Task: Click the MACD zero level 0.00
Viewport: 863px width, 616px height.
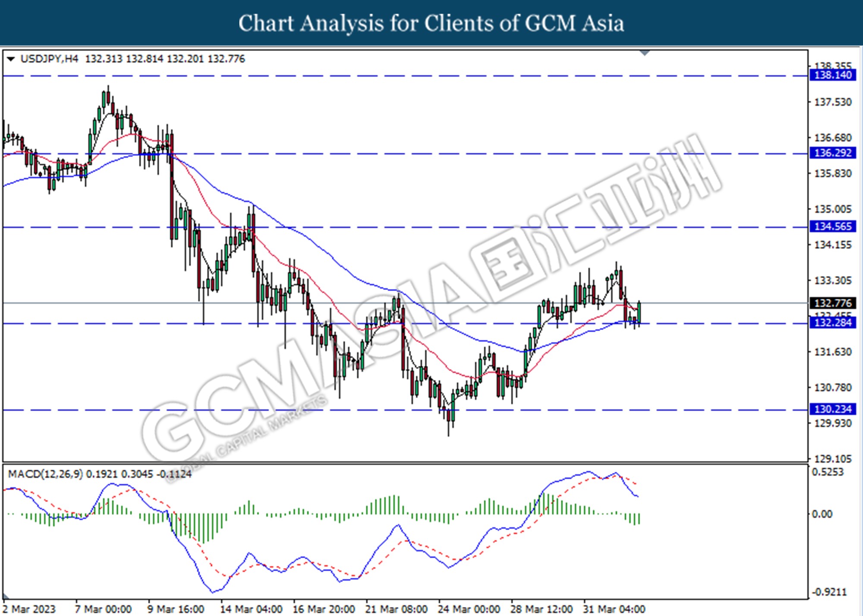Action: (822, 514)
